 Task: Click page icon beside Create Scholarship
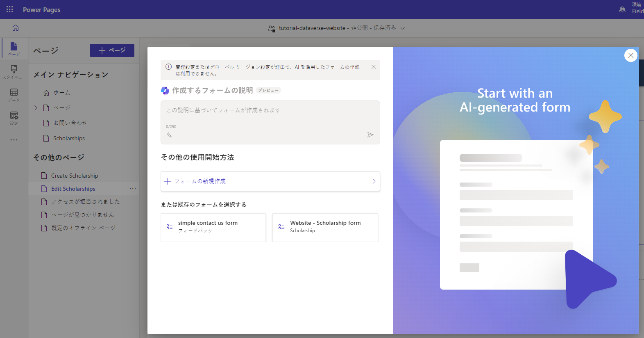44,176
